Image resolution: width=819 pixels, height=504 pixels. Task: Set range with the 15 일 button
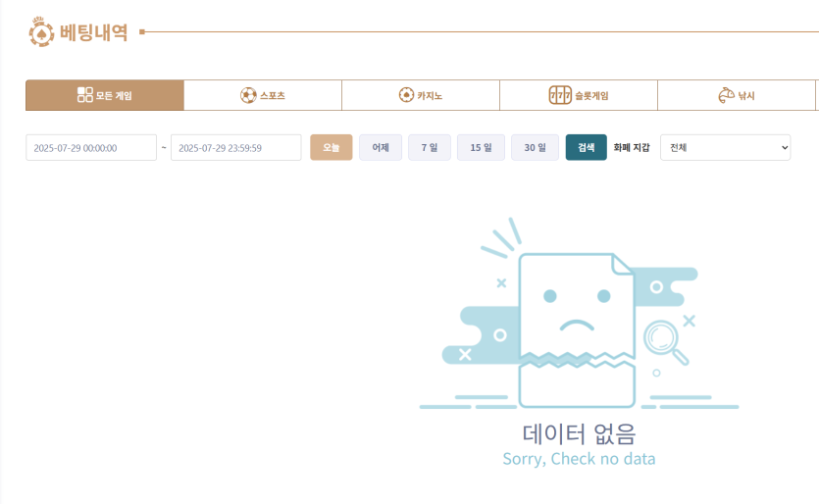(481, 147)
